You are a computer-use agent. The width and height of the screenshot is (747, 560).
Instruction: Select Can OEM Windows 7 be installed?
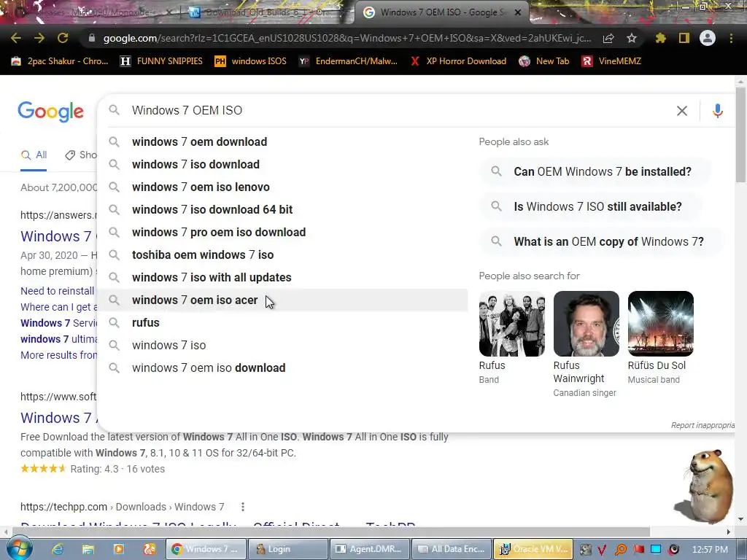click(x=595, y=172)
